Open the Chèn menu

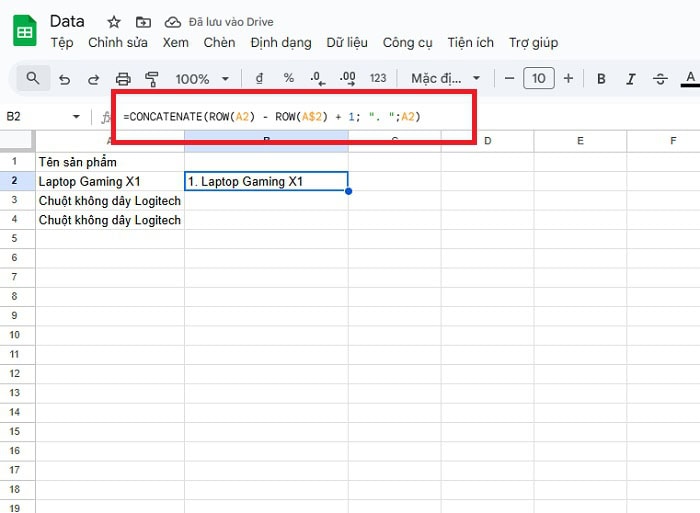coord(219,43)
